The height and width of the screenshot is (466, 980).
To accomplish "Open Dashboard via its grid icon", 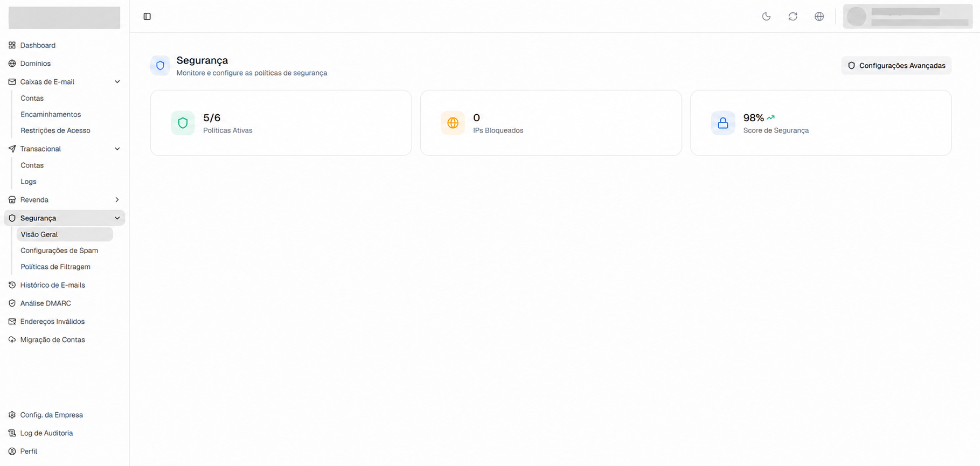I will point(12,45).
